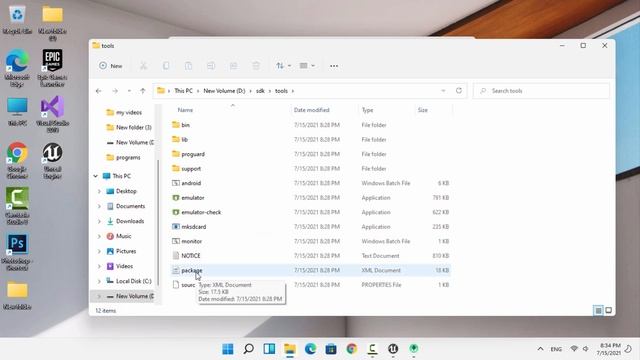Click the Delete trash icon

[x=256, y=66]
